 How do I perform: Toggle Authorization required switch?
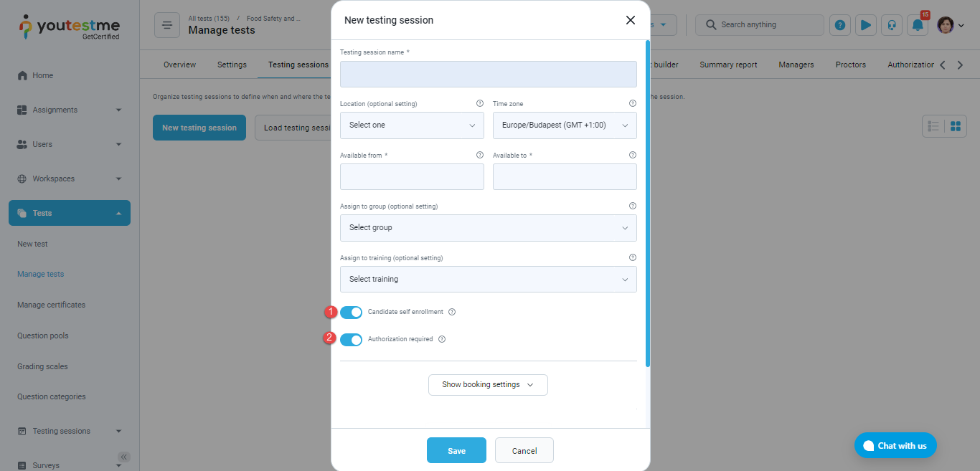point(351,340)
